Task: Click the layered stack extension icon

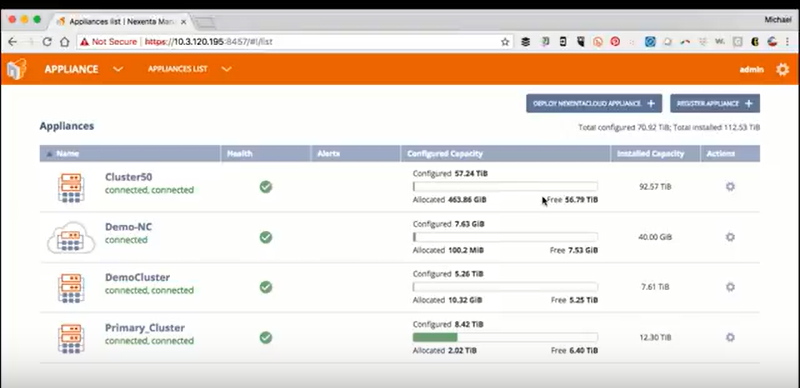Action: tap(526, 42)
